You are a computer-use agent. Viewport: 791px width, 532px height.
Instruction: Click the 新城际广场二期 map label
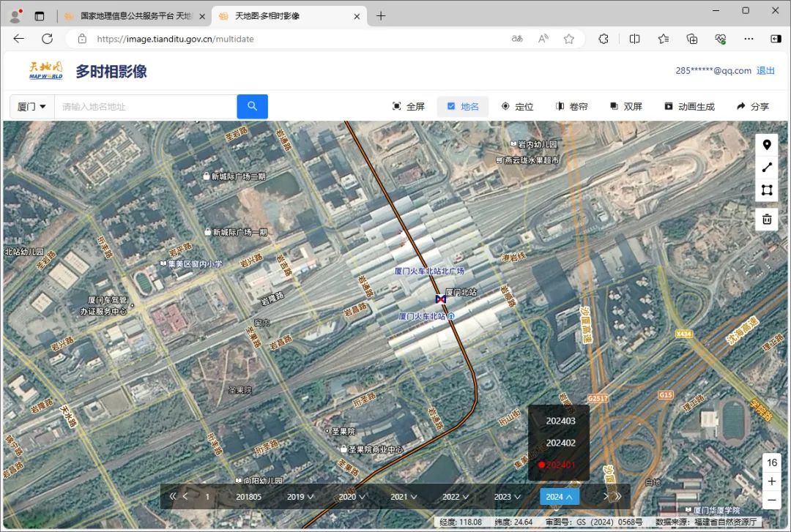coord(239,176)
